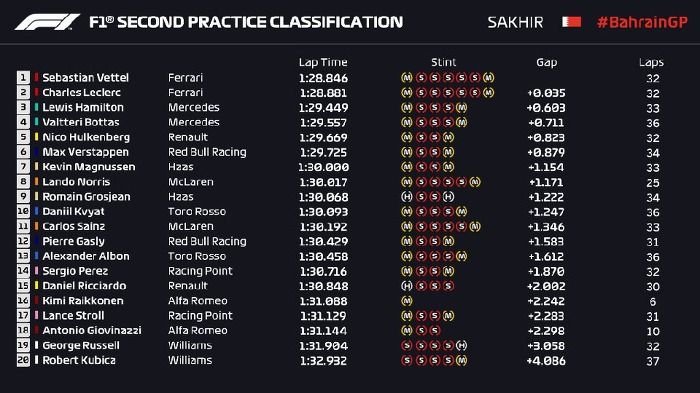Image resolution: width=700 pixels, height=393 pixels.
Task: Click Charles Leclerc's lap time 1:28.881
Action: coord(323,93)
